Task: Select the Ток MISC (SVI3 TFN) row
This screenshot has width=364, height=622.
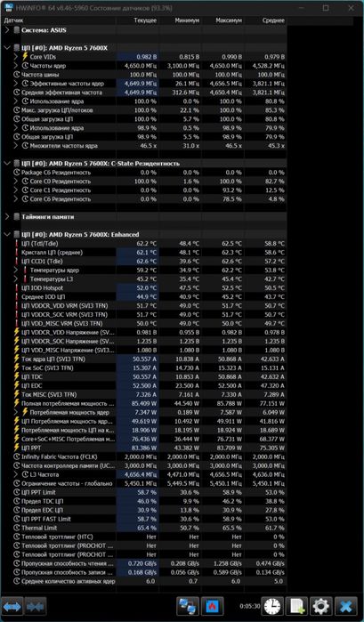Action: tap(143, 395)
